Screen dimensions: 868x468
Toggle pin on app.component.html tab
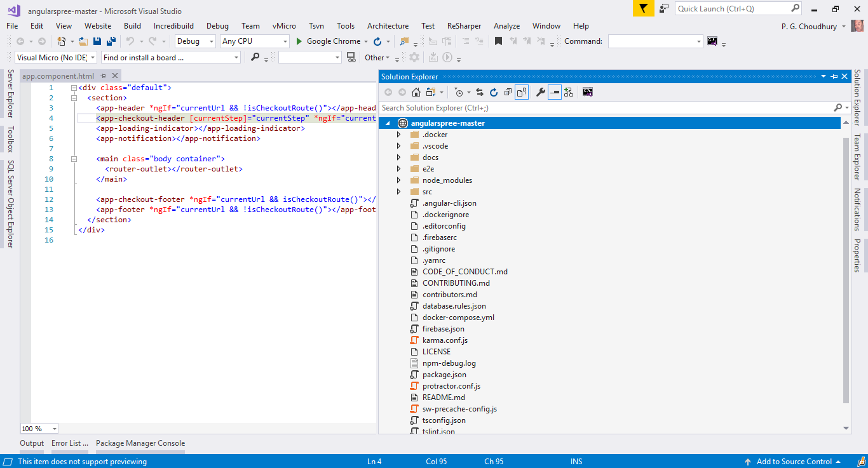tap(104, 76)
